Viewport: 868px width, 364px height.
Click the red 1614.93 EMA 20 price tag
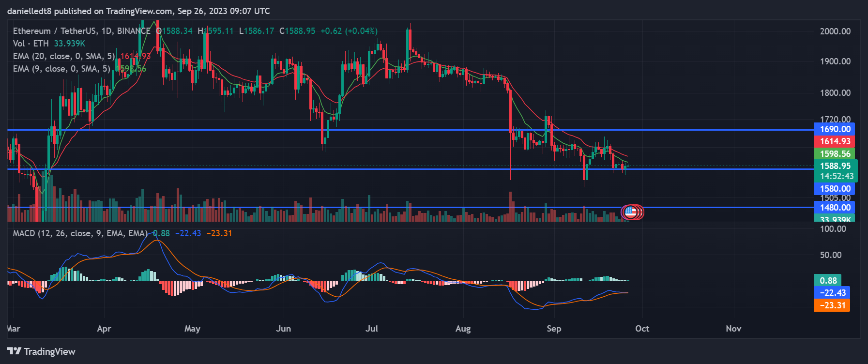(x=835, y=141)
